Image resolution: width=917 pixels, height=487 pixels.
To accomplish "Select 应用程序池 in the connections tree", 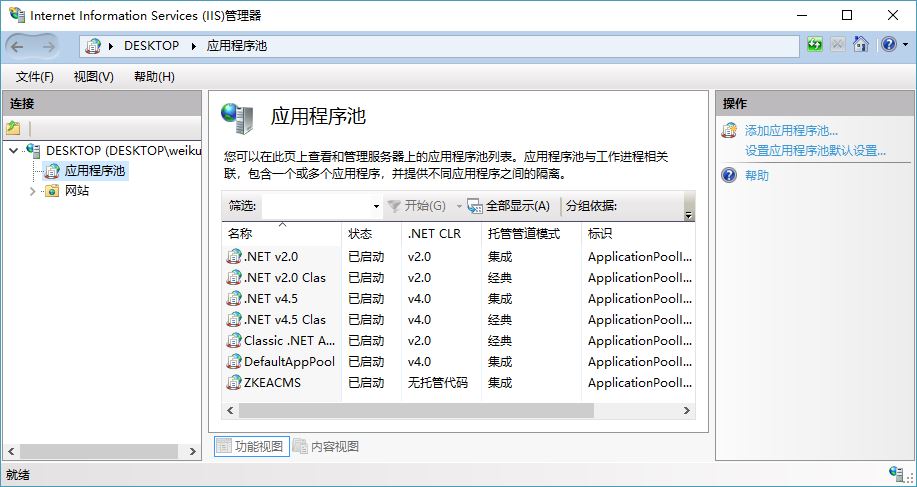I will (x=95, y=171).
